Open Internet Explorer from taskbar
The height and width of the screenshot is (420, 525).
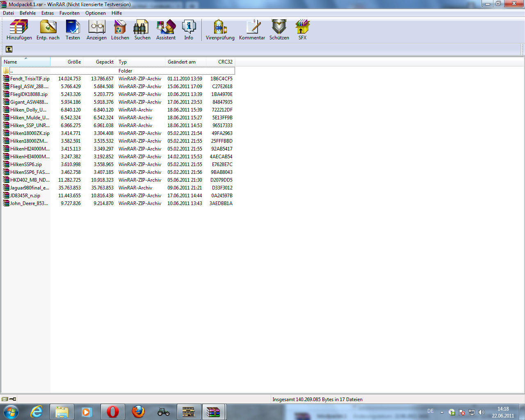[x=37, y=412]
